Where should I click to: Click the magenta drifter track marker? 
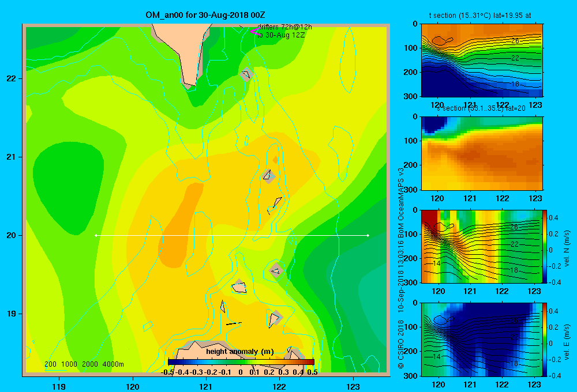(255, 31)
